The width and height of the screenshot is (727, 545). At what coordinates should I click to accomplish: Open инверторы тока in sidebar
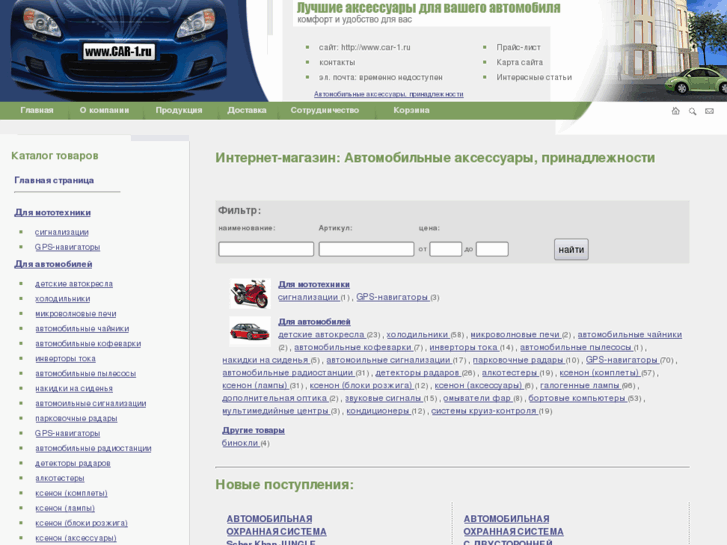click(65, 359)
